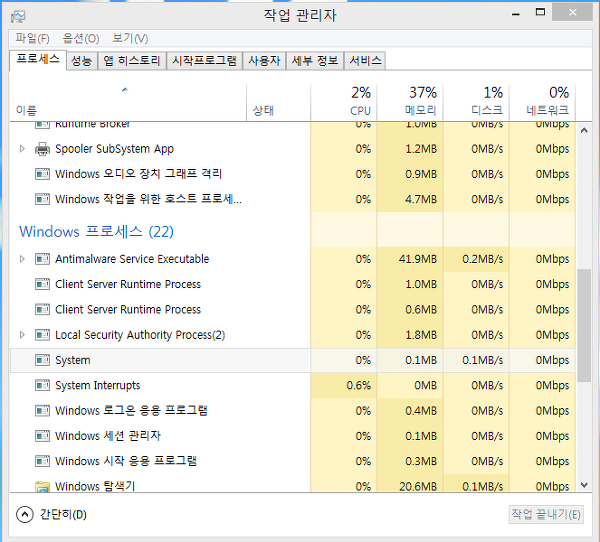
Task: Click the System process icon
Action: (42, 360)
